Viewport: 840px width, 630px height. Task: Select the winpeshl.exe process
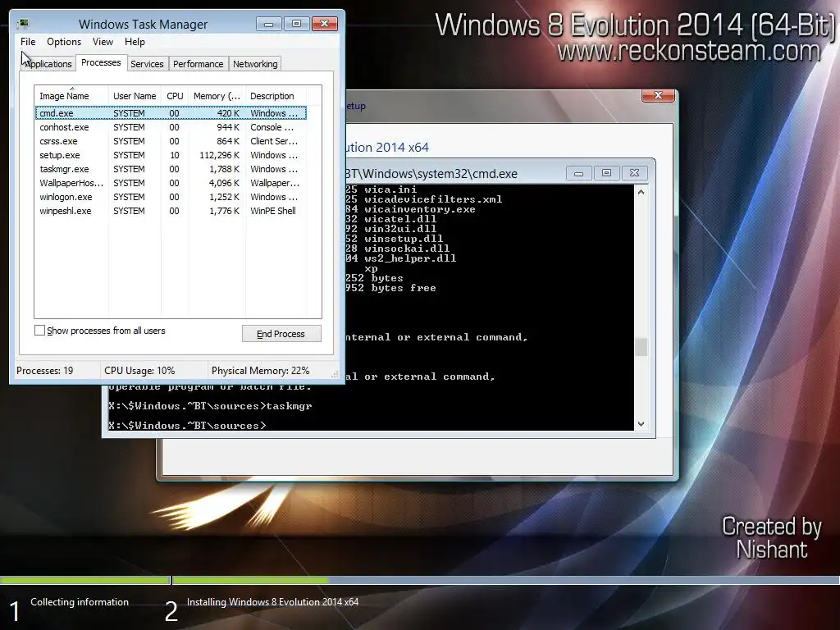171,211
